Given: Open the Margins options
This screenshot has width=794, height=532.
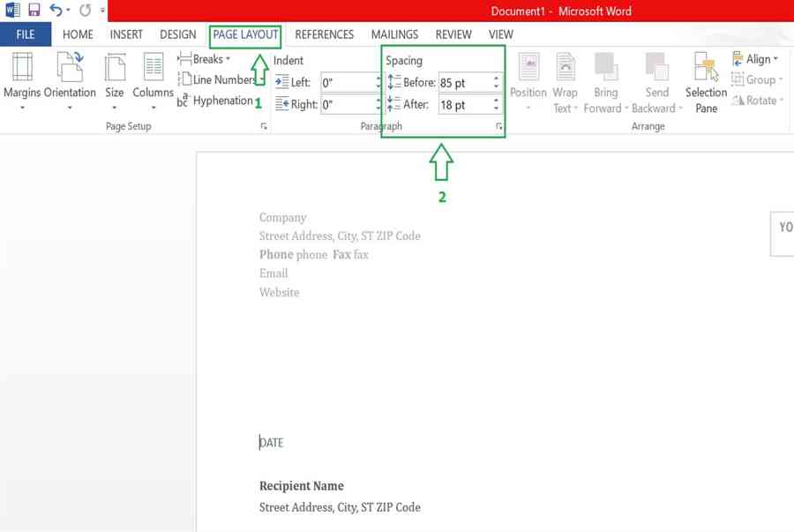Looking at the screenshot, I should [22, 81].
